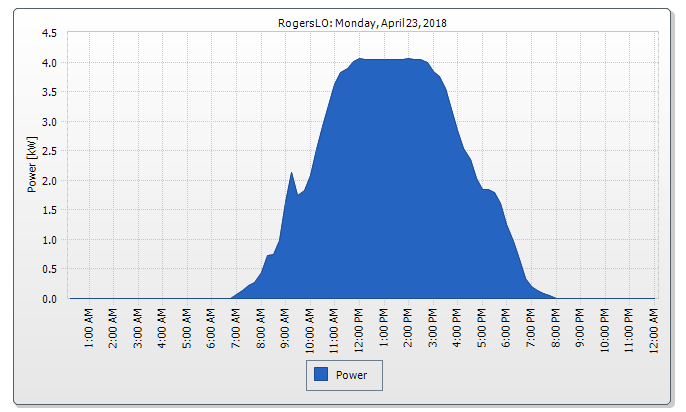Click the 4.0 value on the power axis
This screenshot has width=686, height=412.
pos(48,62)
